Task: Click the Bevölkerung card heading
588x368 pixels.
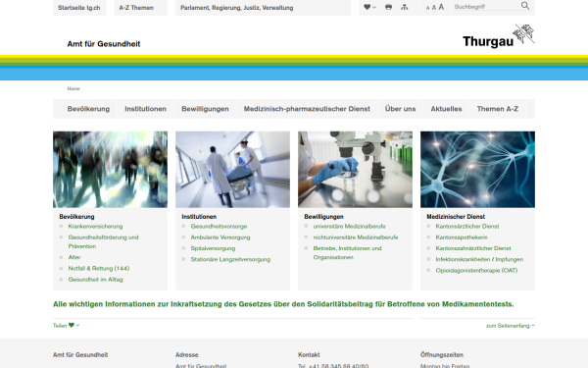Action: click(76, 217)
